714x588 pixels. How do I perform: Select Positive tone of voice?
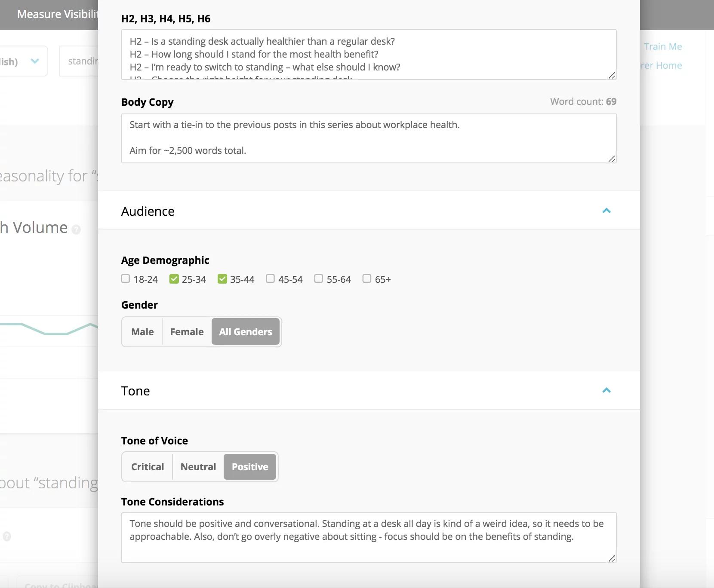click(250, 467)
